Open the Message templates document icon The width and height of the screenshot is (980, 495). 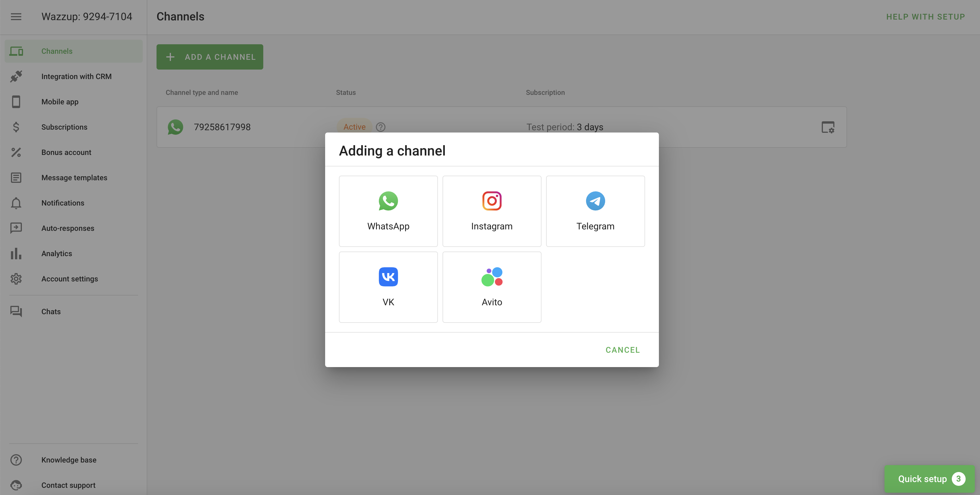click(16, 178)
